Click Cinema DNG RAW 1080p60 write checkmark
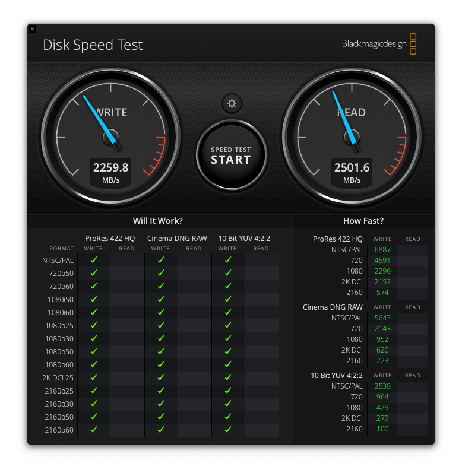 coord(160,364)
